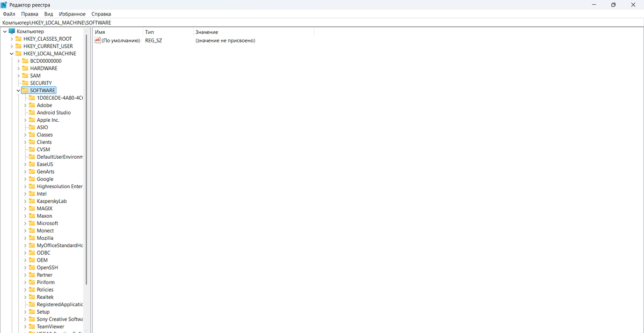The width and height of the screenshot is (644, 333).
Task: Click the KasperskyLab folder icon
Action: click(32, 201)
